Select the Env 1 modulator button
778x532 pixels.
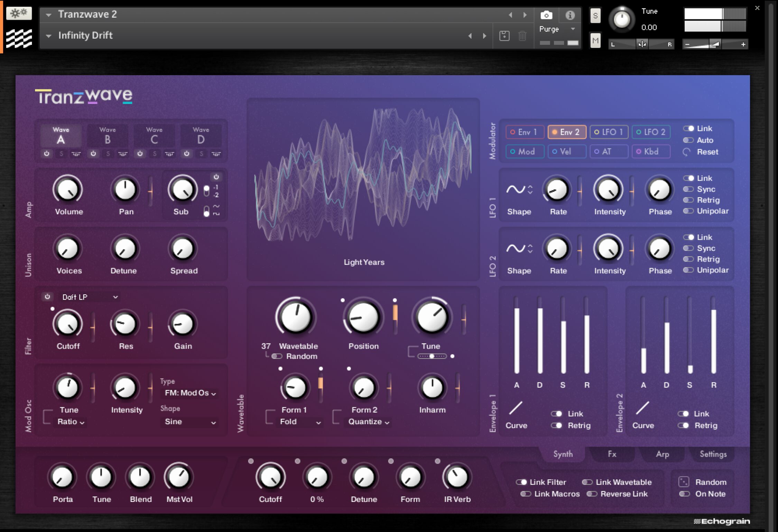pos(525,132)
